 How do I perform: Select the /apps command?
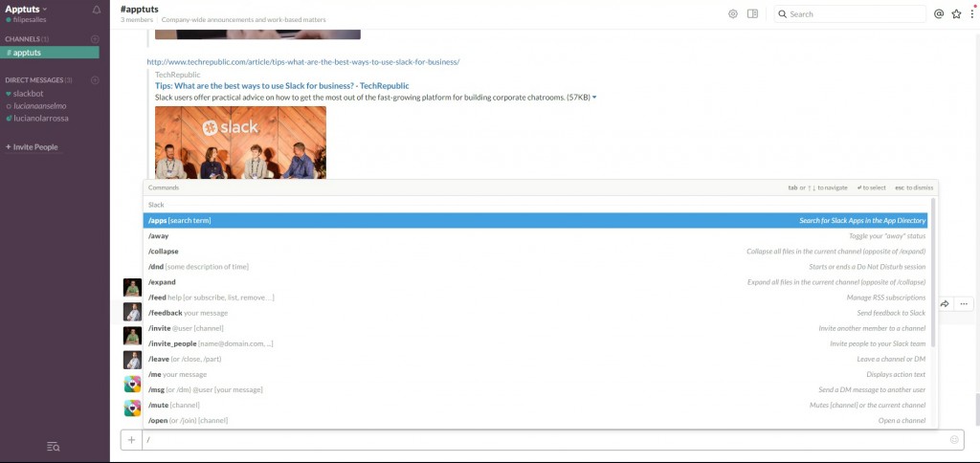pyautogui.click(x=535, y=221)
